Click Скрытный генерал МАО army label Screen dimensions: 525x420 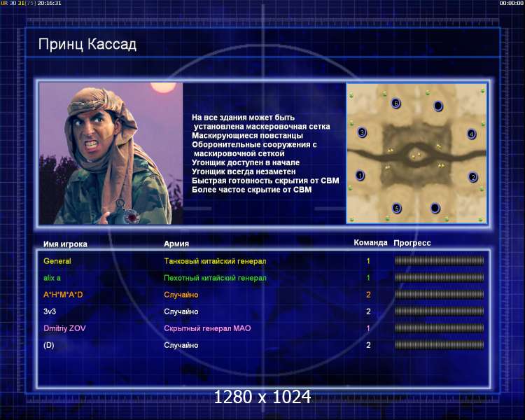click(x=207, y=328)
